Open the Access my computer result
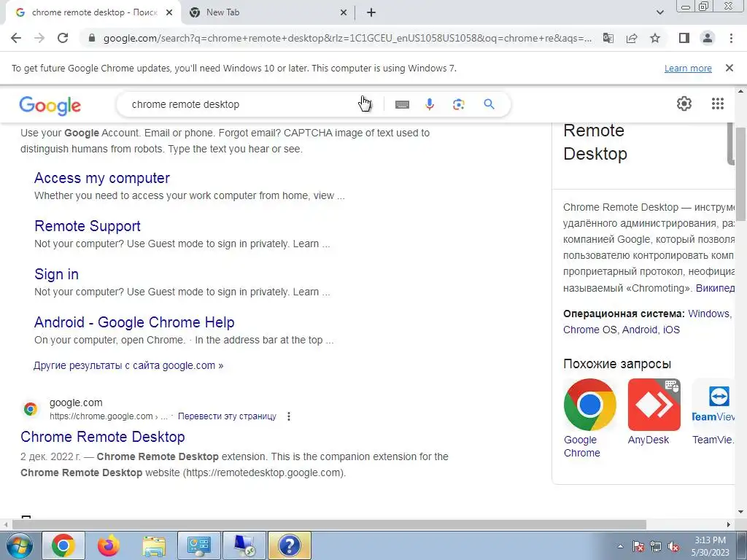 (x=102, y=178)
